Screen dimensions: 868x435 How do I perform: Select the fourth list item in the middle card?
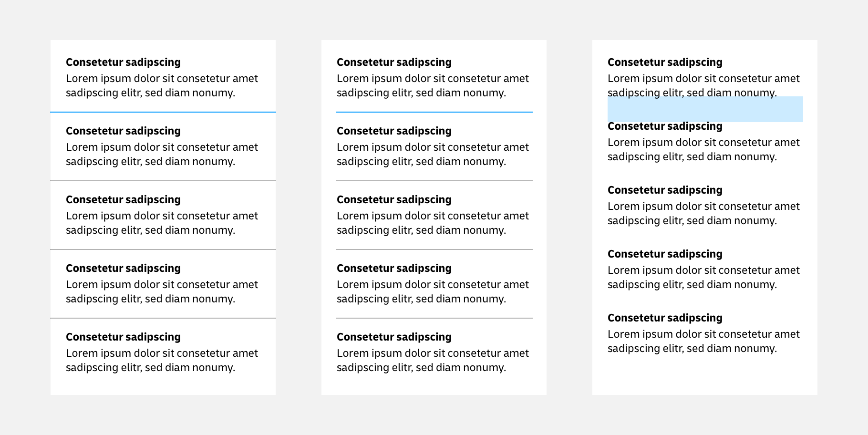click(x=433, y=284)
